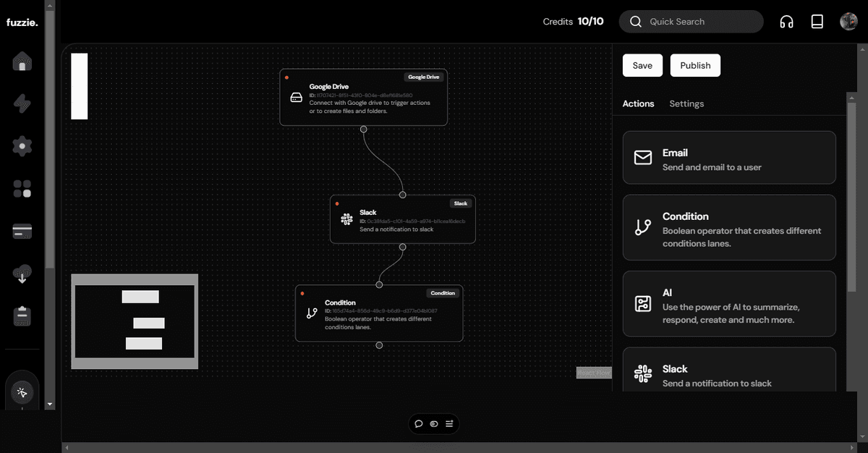This screenshot has height=453, width=868.
Task: Click the headphones support icon in the header
Action: tap(786, 21)
